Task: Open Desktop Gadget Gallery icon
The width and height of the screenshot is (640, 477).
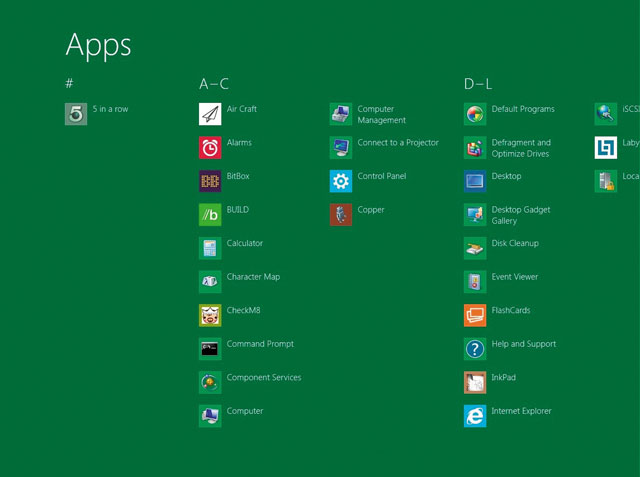Action: pos(475,215)
